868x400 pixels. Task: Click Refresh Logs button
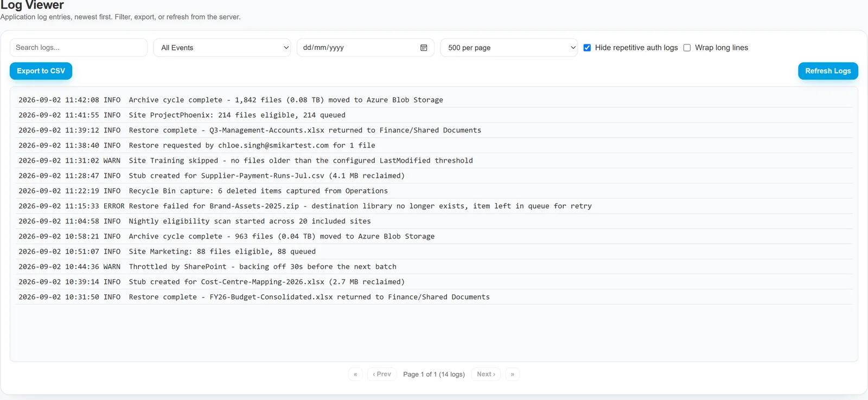[x=828, y=71]
